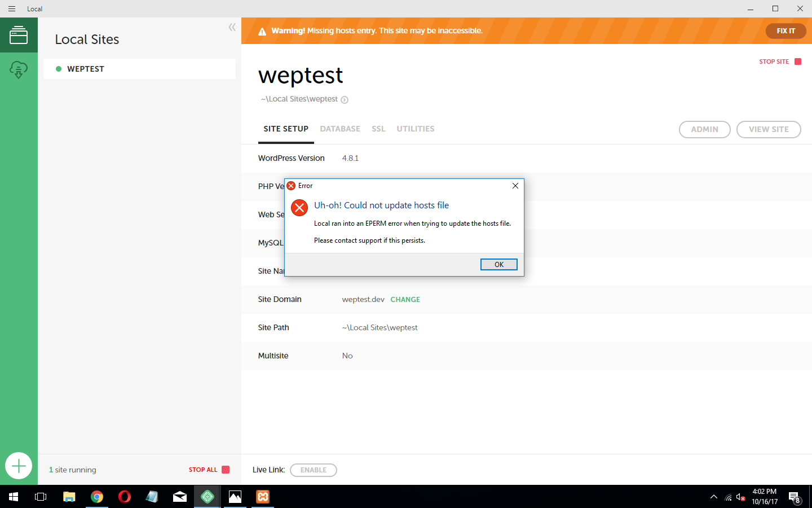Click the weptest site title heading
The image size is (812, 508).
(x=301, y=75)
